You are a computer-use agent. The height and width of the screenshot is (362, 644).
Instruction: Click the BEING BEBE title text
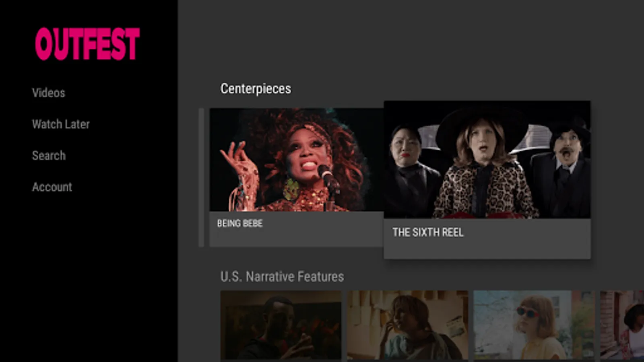coord(240,223)
